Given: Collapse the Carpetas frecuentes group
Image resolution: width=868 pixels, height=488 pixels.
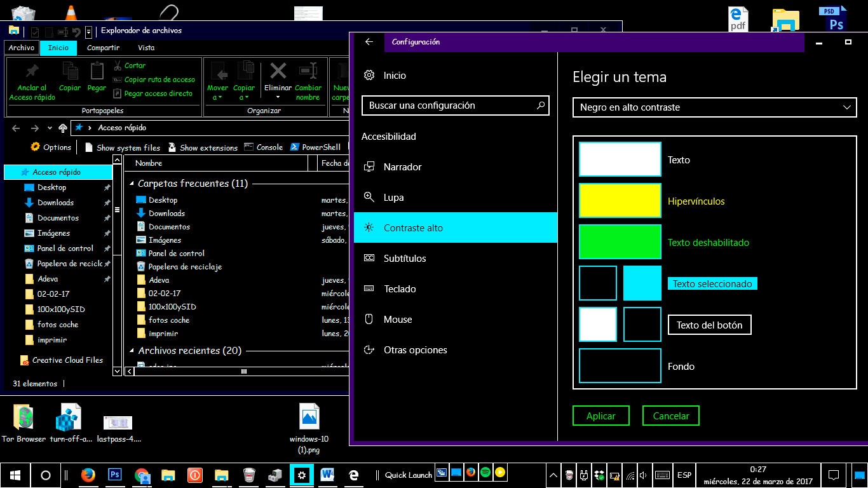Looking at the screenshot, I should [x=132, y=184].
